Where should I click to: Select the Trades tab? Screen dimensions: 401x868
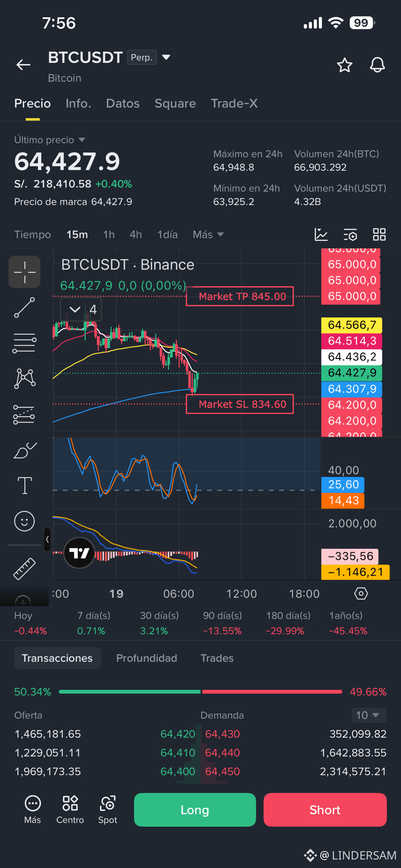217,658
